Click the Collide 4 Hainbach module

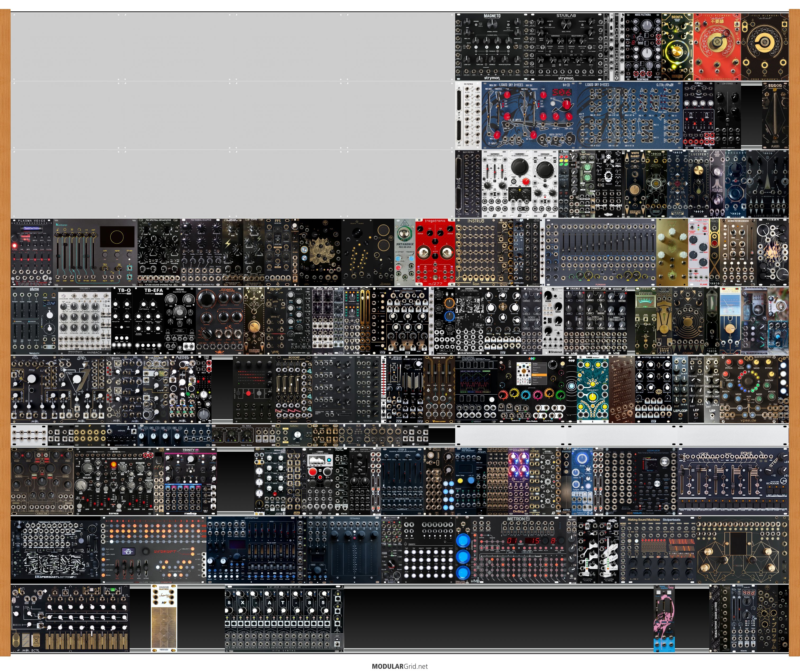tap(85, 321)
